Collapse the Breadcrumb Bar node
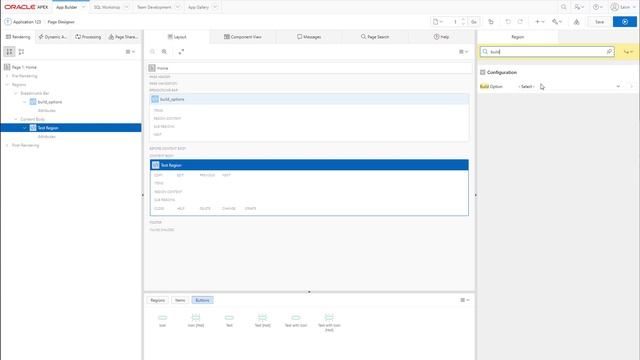This screenshot has width=640, height=360. click(x=16, y=93)
